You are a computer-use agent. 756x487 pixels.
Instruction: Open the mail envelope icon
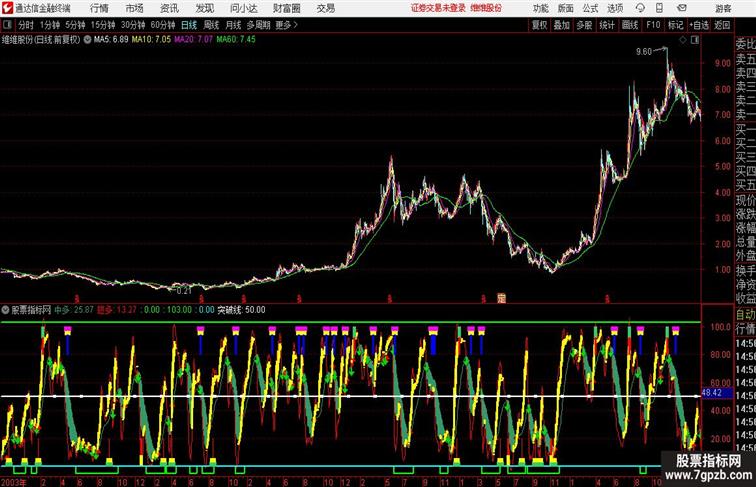pos(682,8)
